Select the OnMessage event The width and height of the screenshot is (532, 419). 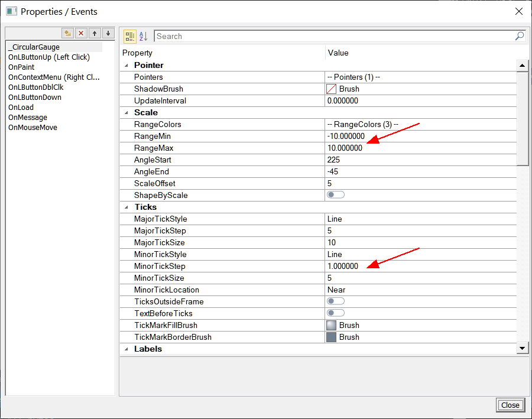28,118
